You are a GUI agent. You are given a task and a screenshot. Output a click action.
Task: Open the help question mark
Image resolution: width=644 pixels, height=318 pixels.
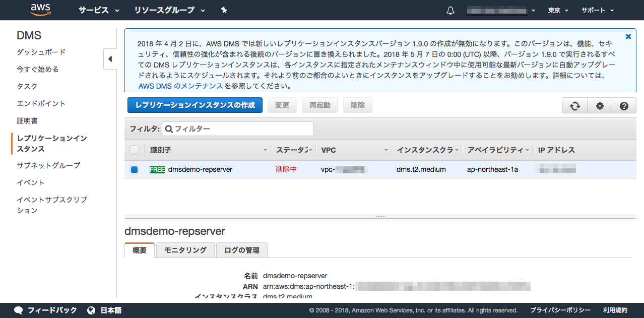[624, 106]
